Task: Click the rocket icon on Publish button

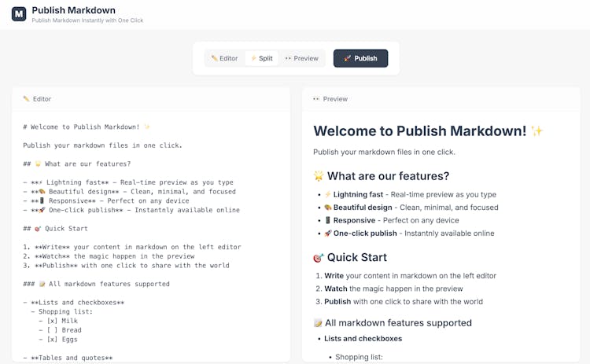Action: (x=347, y=58)
